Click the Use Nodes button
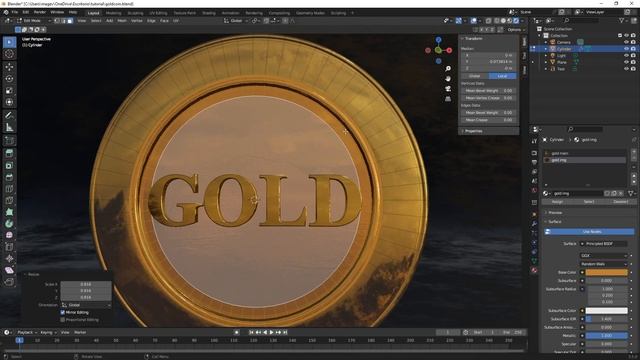 tap(590, 231)
